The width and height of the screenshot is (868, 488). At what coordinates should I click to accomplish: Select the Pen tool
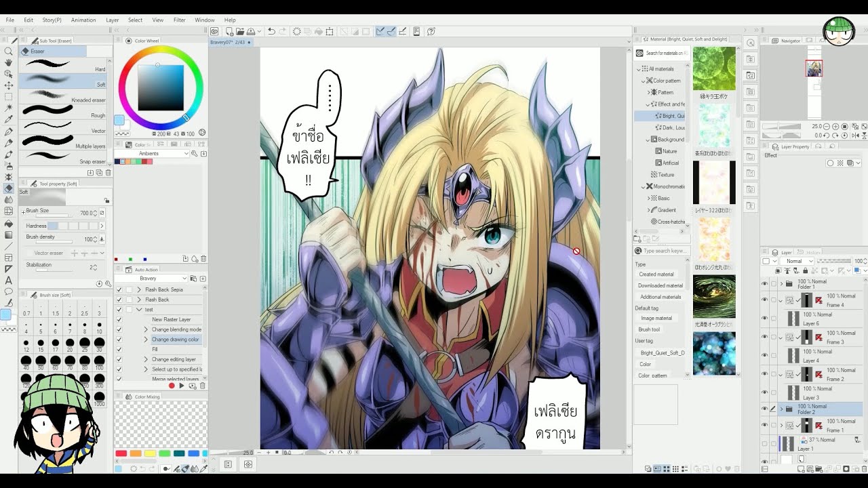pos(9,131)
